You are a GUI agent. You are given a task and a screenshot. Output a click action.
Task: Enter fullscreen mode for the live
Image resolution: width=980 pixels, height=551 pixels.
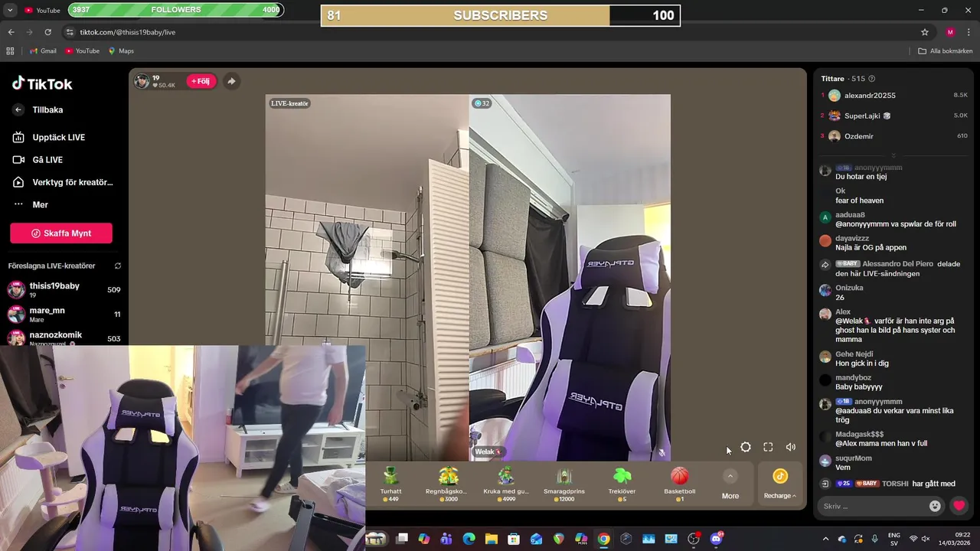768,447
